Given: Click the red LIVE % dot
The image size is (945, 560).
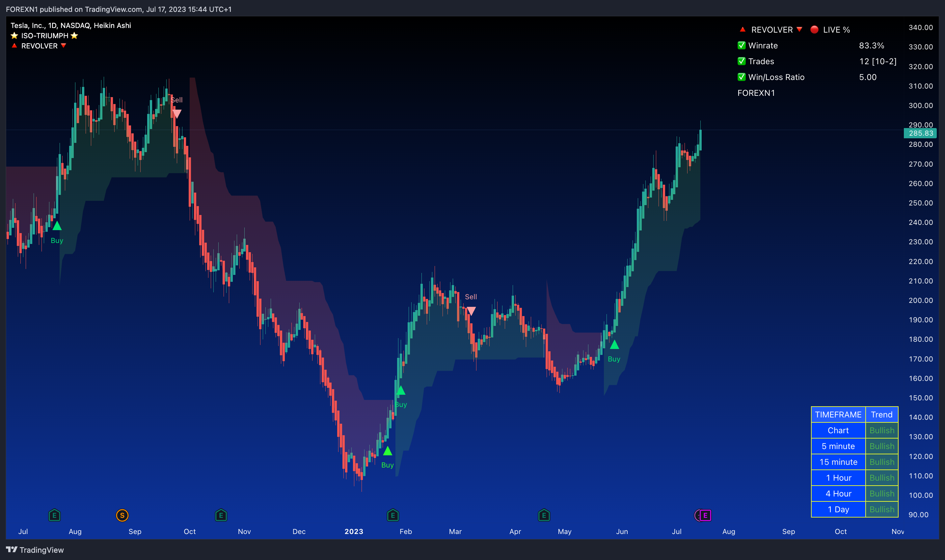Looking at the screenshot, I should (x=814, y=29).
